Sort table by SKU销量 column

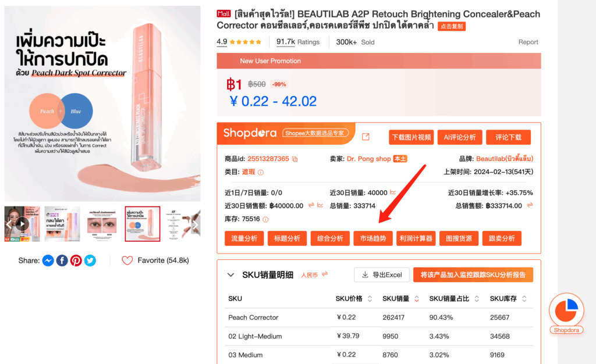pyautogui.click(x=417, y=299)
